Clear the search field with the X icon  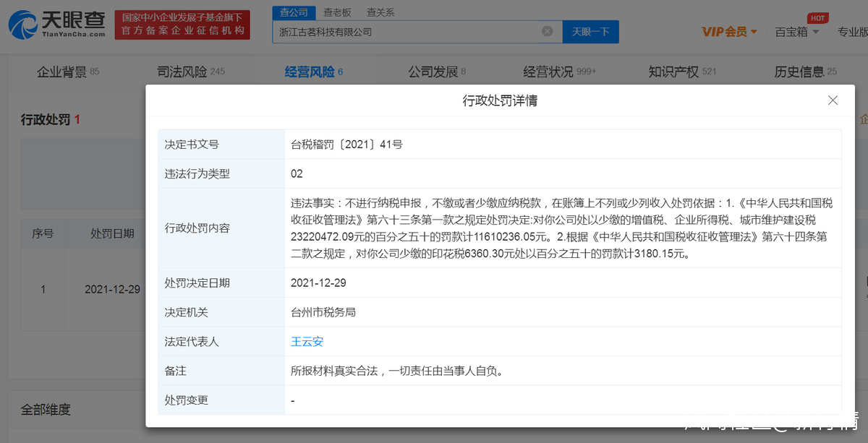click(x=548, y=32)
